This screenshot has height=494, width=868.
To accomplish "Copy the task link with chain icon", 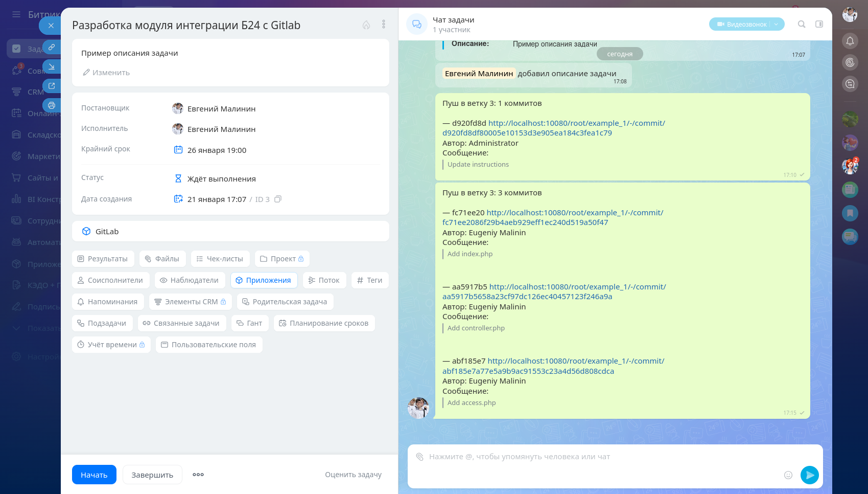I will coord(52,47).
